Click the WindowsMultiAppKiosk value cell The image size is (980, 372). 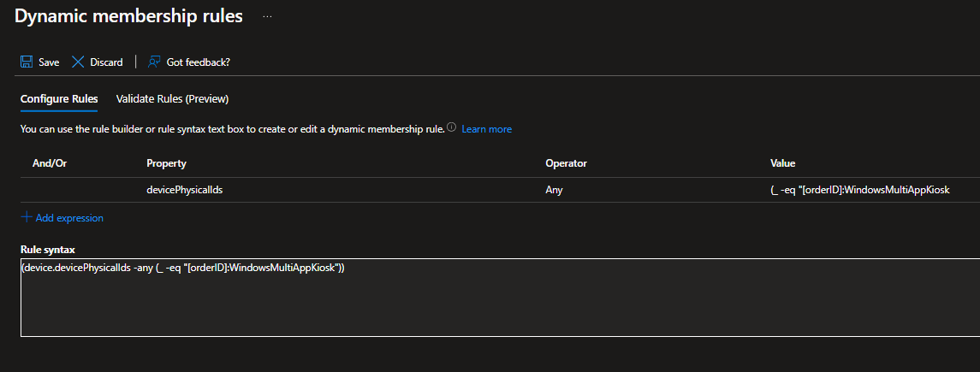[860, 190]
